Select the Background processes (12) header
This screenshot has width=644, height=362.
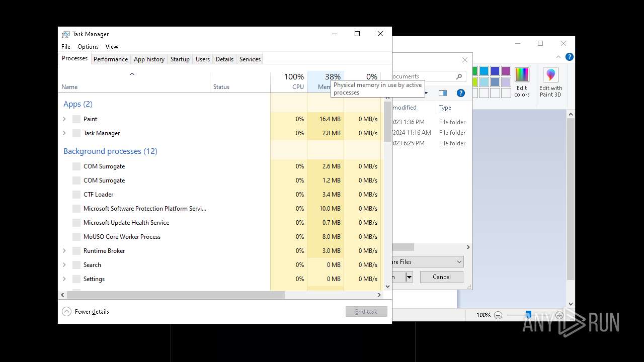(x=110, y=151)
